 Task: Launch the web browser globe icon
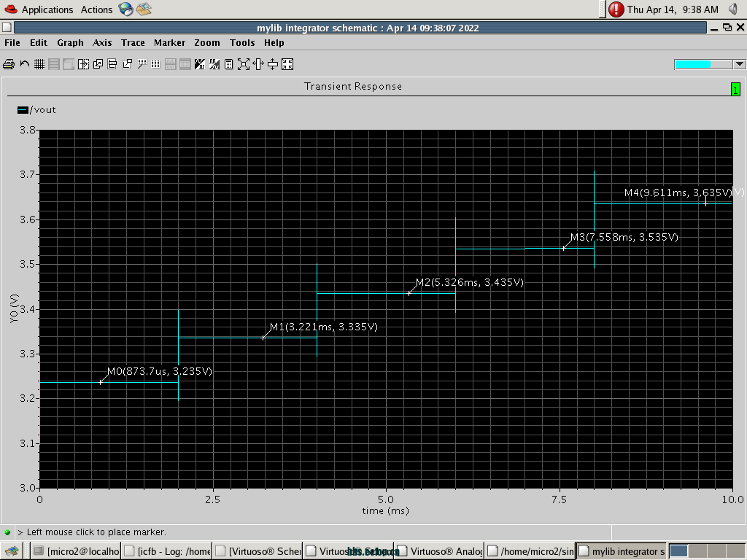(125, 9)
